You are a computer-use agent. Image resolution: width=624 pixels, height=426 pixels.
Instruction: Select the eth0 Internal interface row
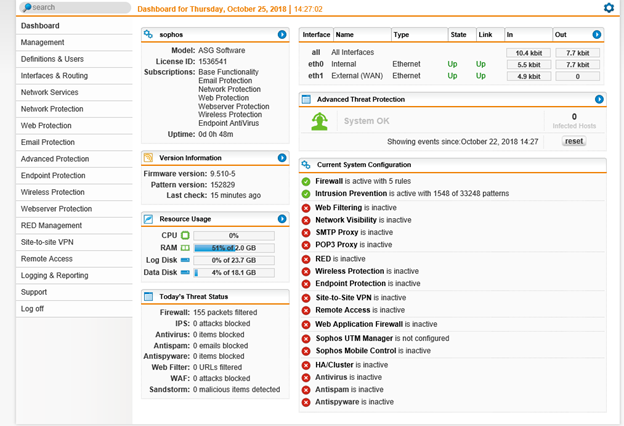click(451, 64)
